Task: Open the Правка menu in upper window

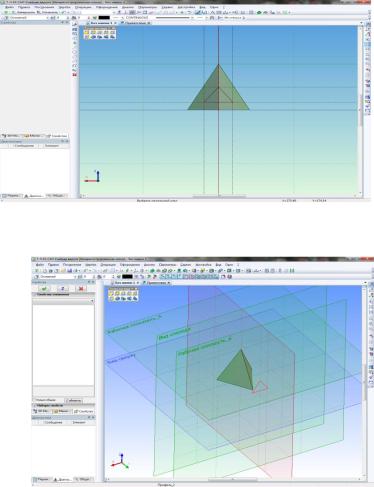Action: point(24,7)
